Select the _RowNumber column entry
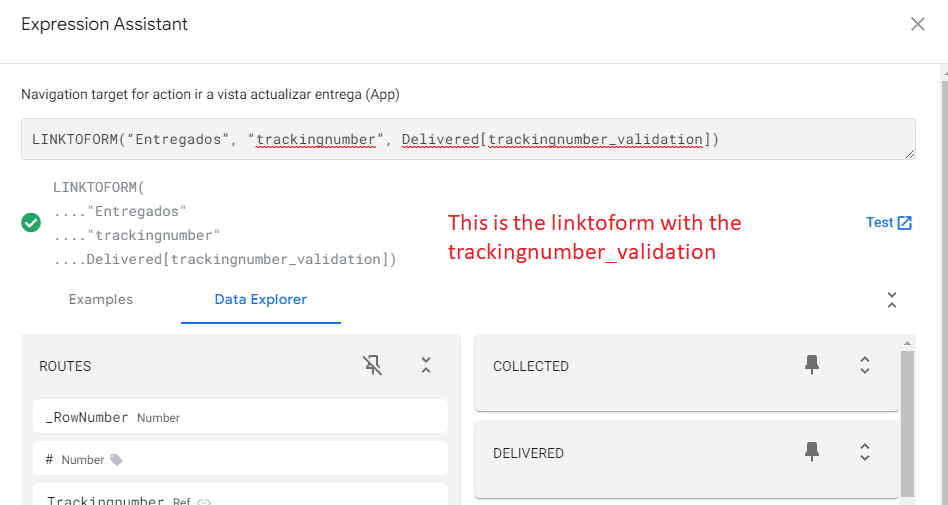This screenshot has height=505, width=948. [241, 416]
